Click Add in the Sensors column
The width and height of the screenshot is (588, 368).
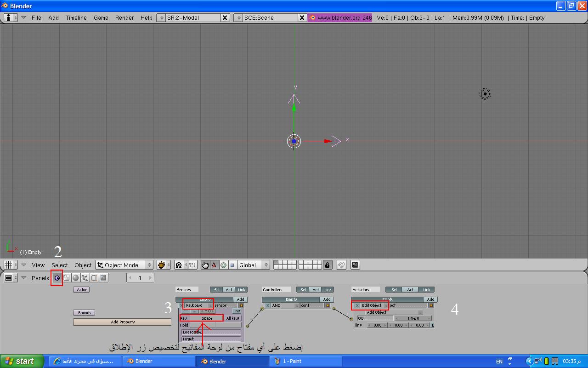(x=240, y=299)
